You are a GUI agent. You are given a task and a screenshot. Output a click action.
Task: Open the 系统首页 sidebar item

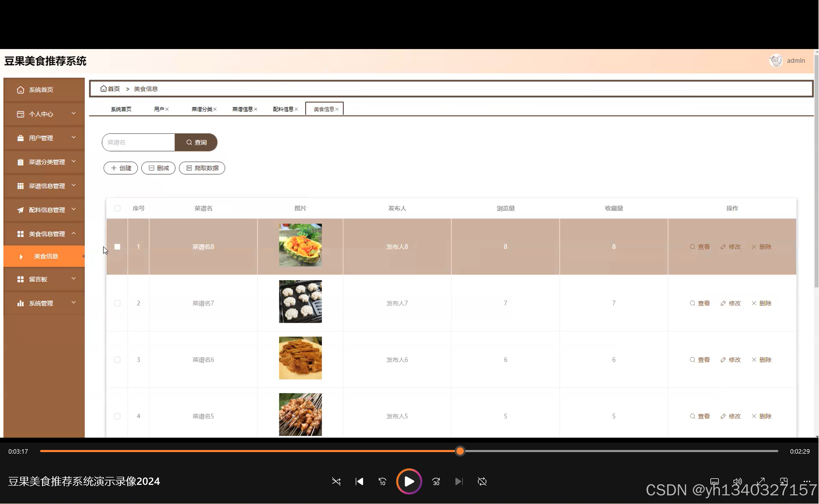click(44, 90)
